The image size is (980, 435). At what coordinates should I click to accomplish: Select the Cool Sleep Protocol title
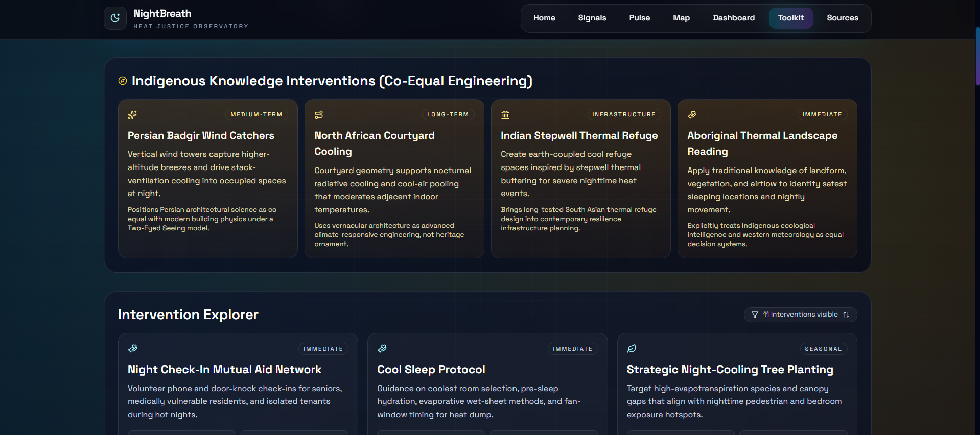(x=431, y=370)
